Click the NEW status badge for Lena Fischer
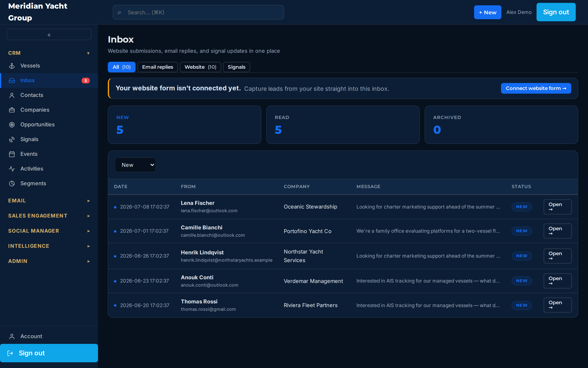588x368 pixels. coord(522,207)
